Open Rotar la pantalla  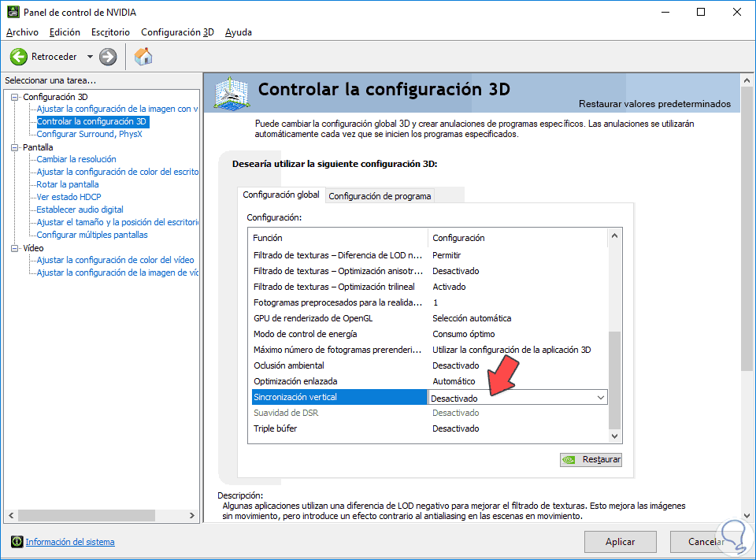coord(68,184)
